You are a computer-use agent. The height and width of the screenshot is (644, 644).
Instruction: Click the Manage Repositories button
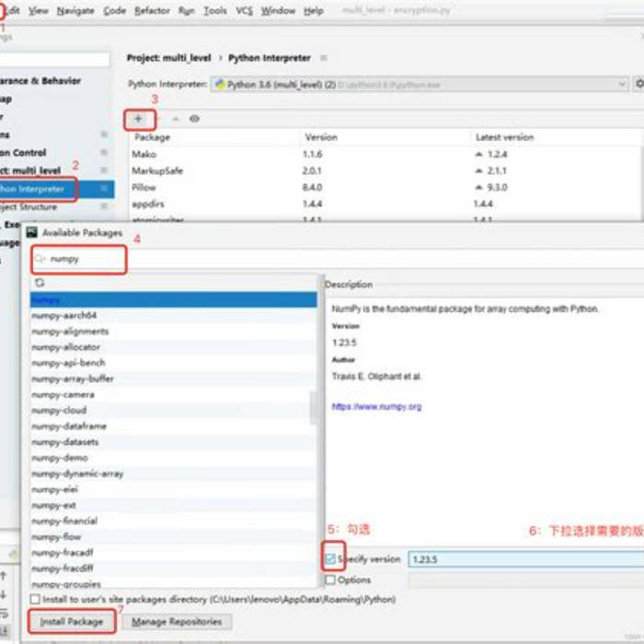(176, 622)
